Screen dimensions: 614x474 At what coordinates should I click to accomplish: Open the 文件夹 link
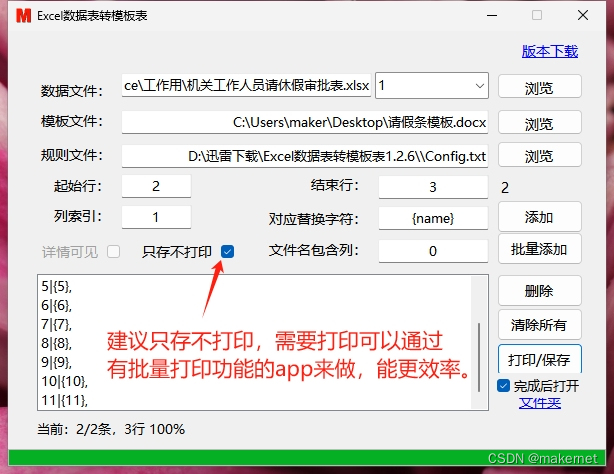pos(540,403)
